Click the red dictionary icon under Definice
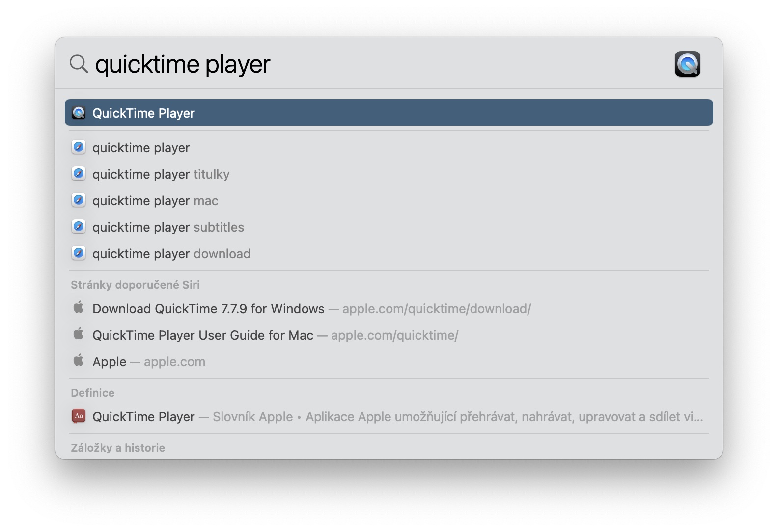The image size is (778, 532). pyautogui.click(x=79, y=416)
